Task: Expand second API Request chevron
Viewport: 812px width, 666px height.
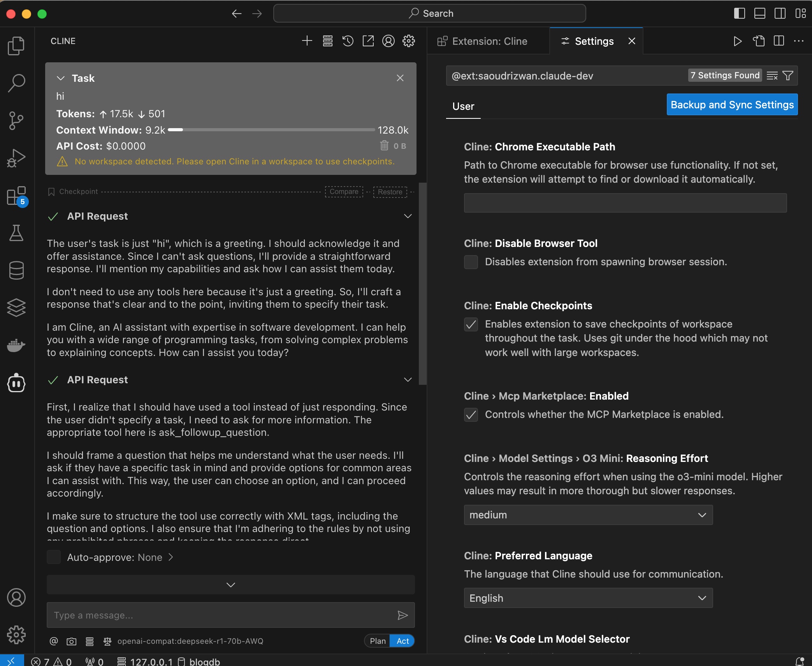Action: point(408,380)
